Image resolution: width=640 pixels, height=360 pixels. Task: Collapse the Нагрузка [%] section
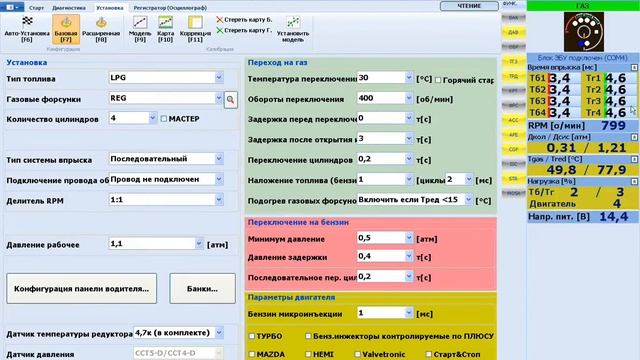tap(634, 181)
